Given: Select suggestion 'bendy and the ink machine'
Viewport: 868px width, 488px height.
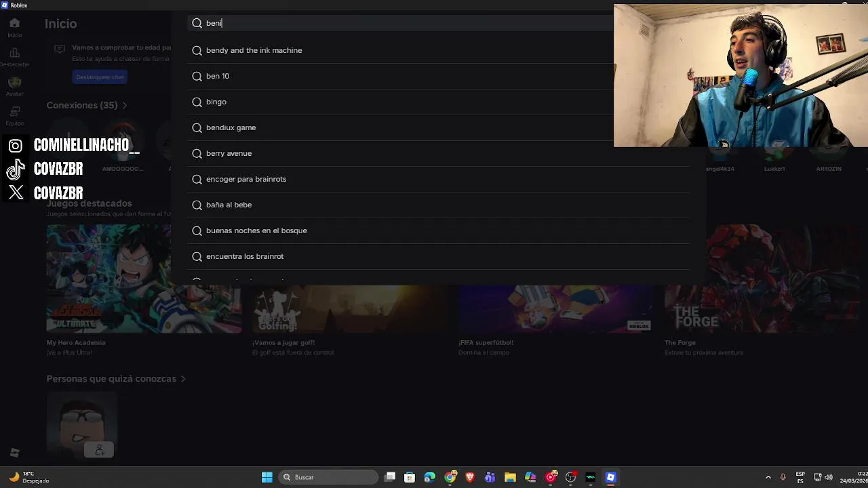Looking at the screenshot, I should [x=439, y=50].
